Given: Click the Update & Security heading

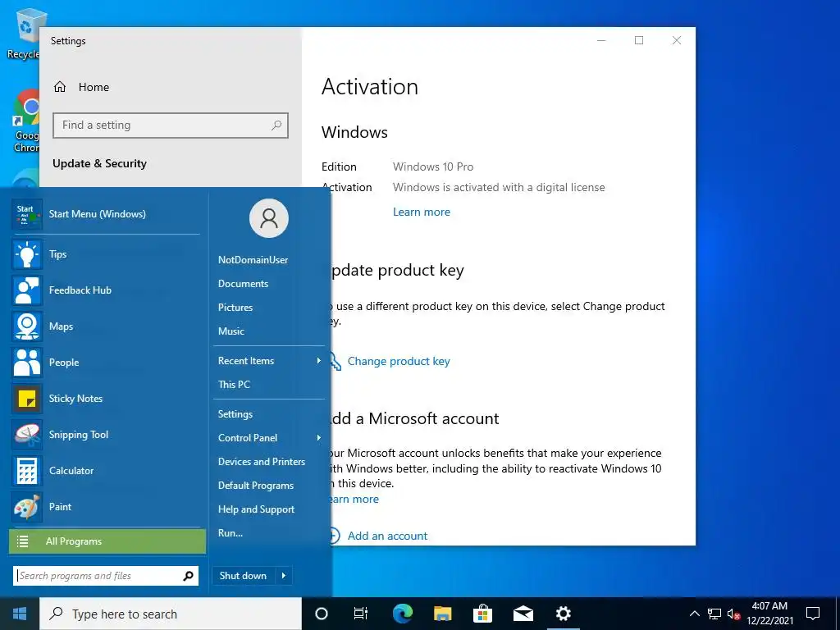Looking at the screenshot, I should click(x=99, y=163).
